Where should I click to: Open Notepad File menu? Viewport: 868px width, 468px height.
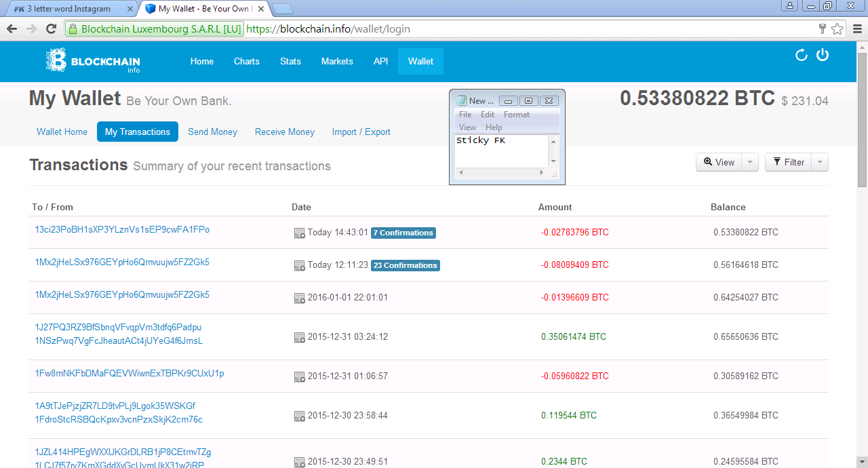tap(465, 115)
